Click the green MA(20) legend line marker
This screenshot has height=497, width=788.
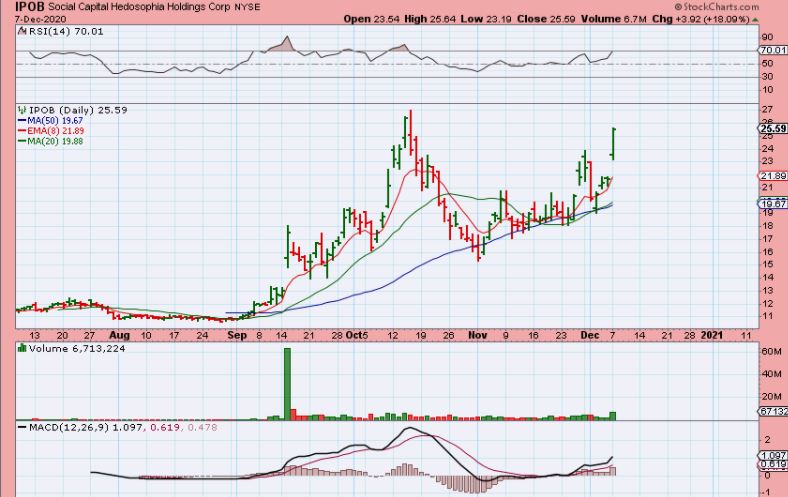pos(22,141)
